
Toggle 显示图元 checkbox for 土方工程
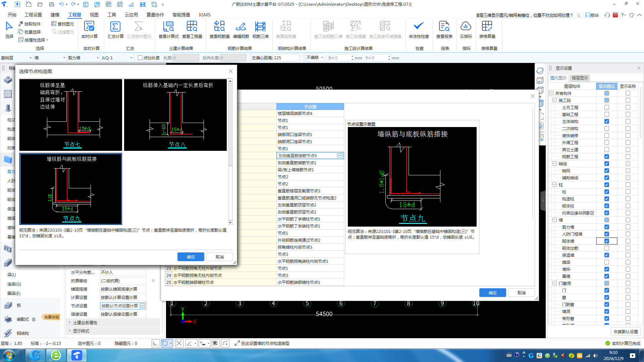(607, 107)
